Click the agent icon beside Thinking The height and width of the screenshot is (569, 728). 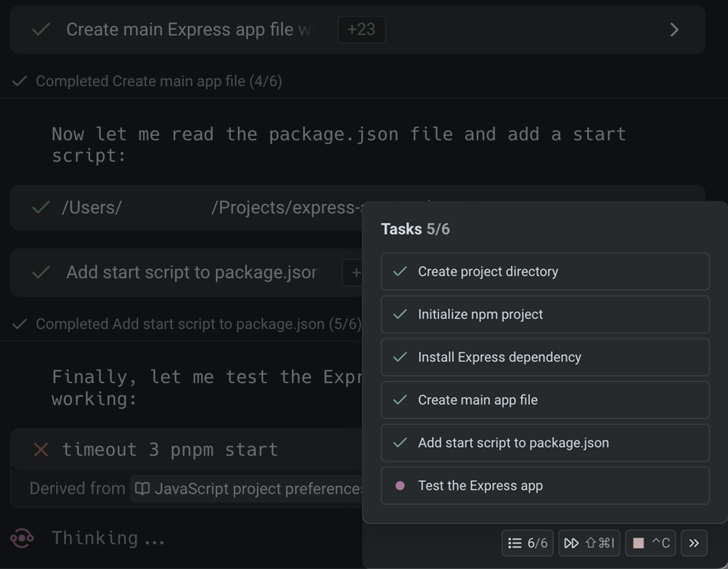pyautogui.click(x=22, y=539)
